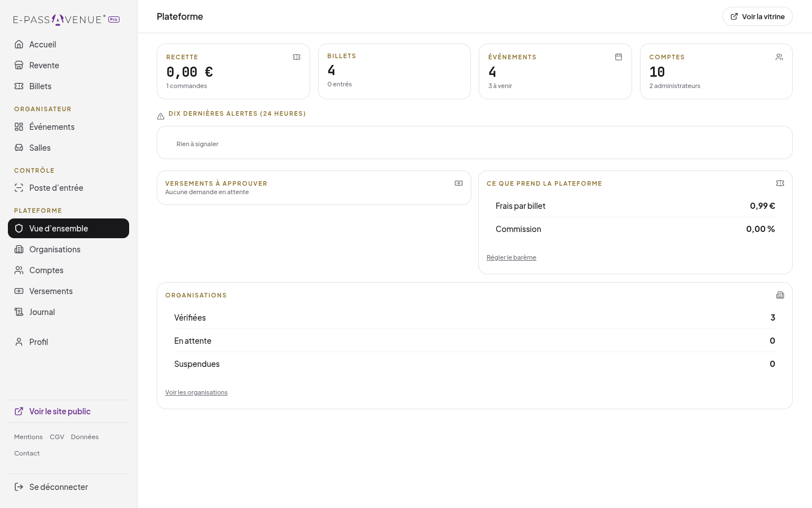Click the Recette value 0,00 €
Image resolution: width=812 pixels, height=508 pixels.
pyautogui.click(x=189, y=72)
